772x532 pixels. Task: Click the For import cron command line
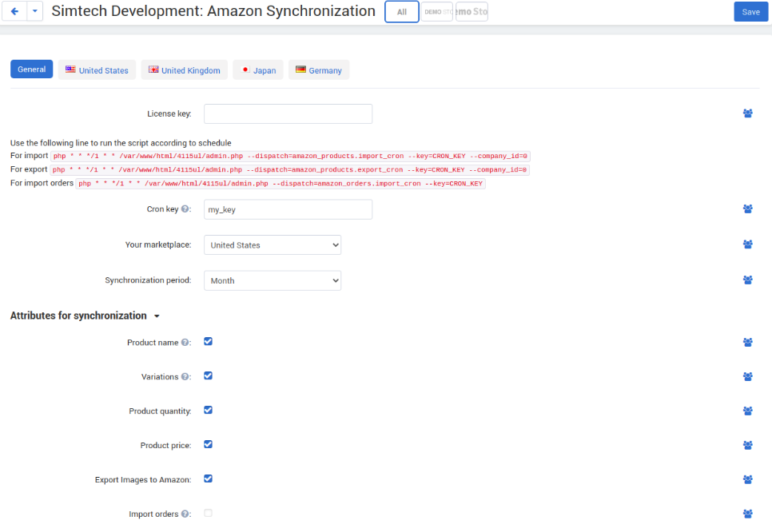point(290,156)
